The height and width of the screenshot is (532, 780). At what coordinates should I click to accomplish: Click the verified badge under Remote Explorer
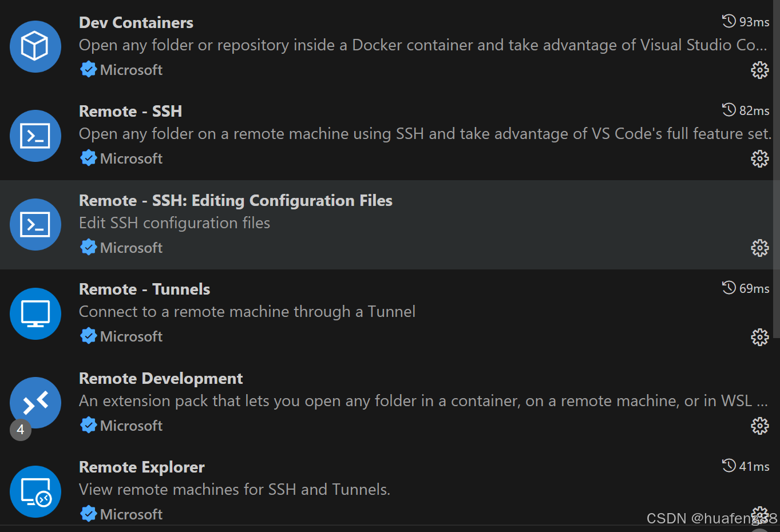[88, 514]
